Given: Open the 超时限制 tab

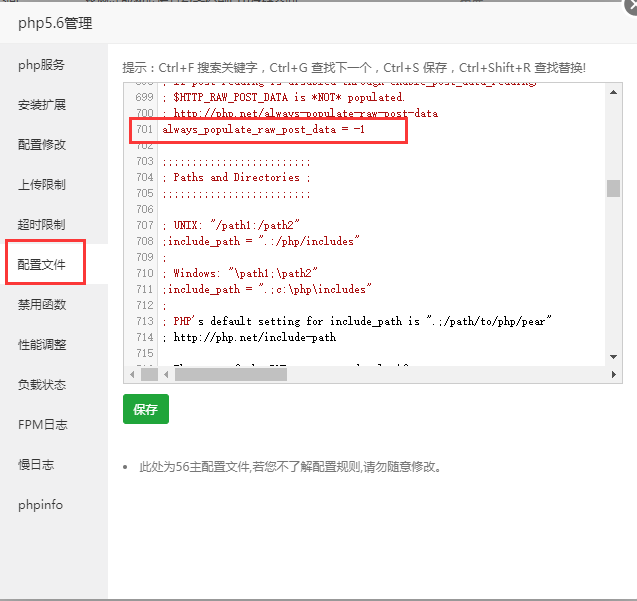Looking at the screenshot, I should click(x=41, y=225).
